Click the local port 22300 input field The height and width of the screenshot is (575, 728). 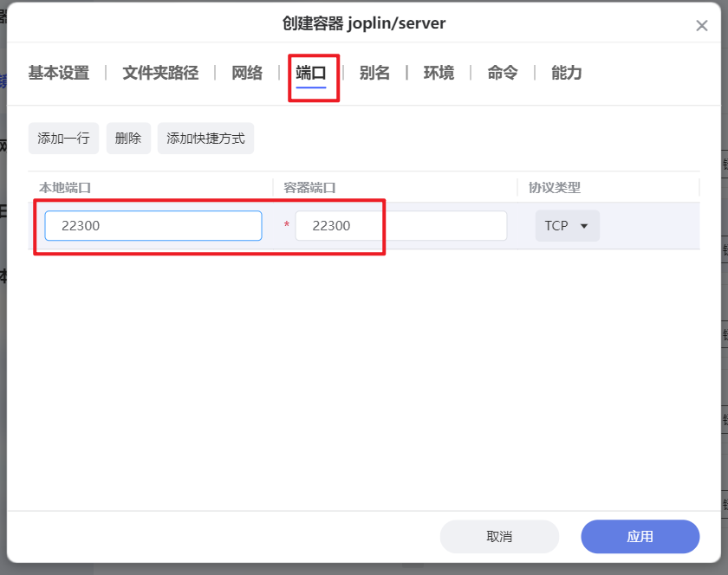pos(153,225)
